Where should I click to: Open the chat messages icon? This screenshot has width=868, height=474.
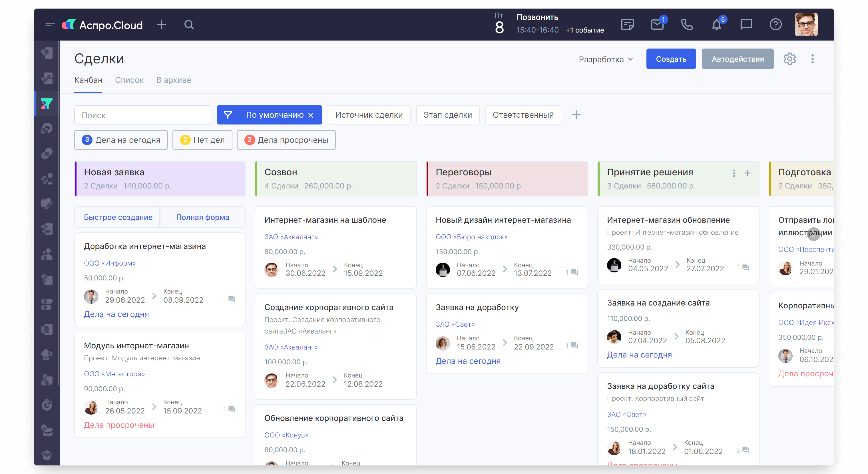click(746, 25)
